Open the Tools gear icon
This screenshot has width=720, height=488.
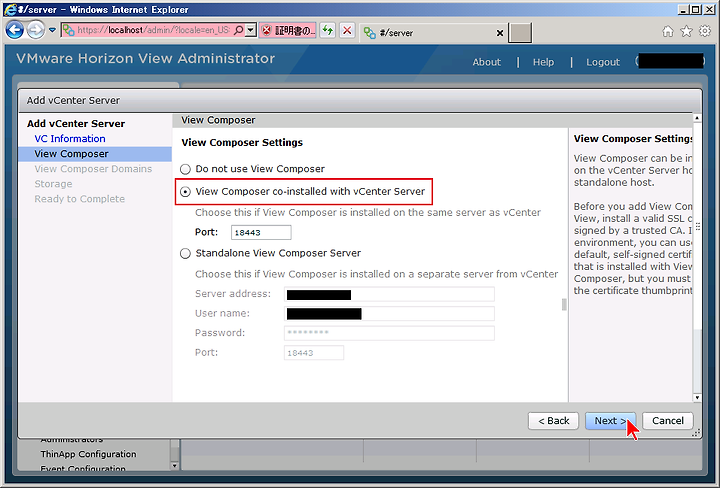pos(705,31)
